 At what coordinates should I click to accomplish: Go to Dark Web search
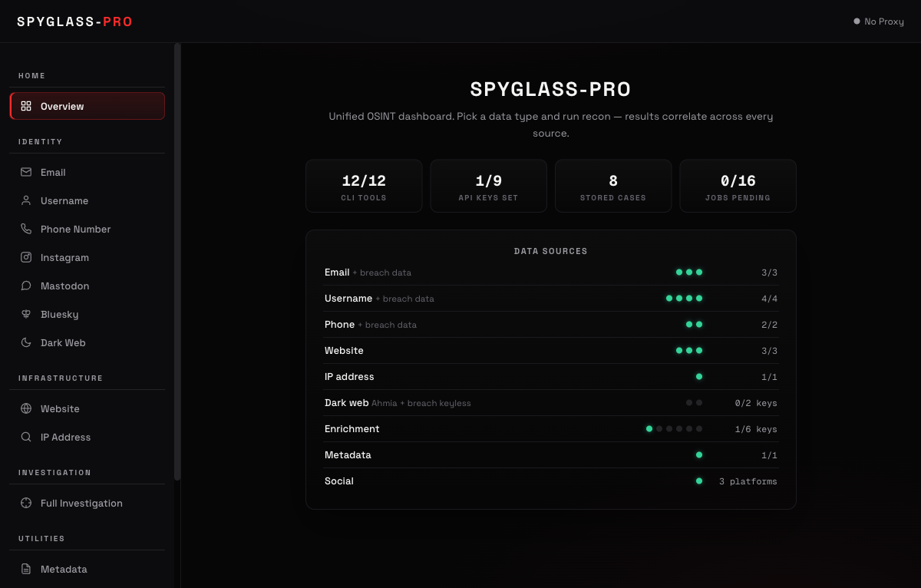(87, 342)
